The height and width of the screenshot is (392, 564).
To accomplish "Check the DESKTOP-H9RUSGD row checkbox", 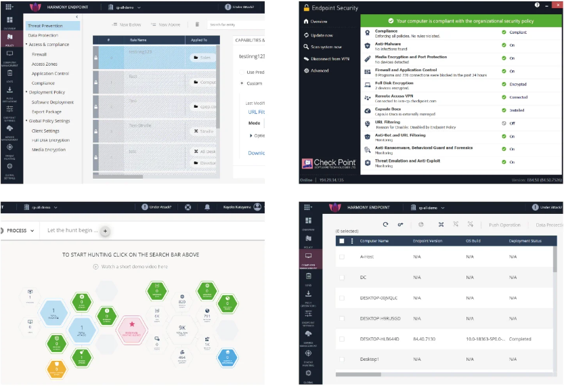I will pyautogui.click(x=342, y=318).
